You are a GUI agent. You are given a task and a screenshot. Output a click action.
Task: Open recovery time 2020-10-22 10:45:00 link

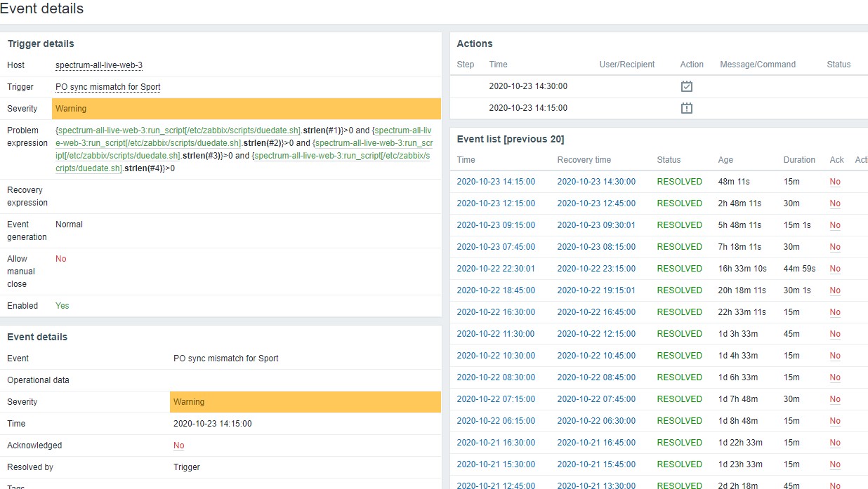pos(596,356)
